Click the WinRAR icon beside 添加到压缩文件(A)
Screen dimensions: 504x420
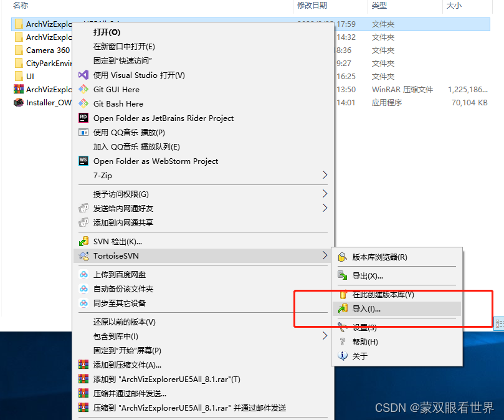(83, 365)
